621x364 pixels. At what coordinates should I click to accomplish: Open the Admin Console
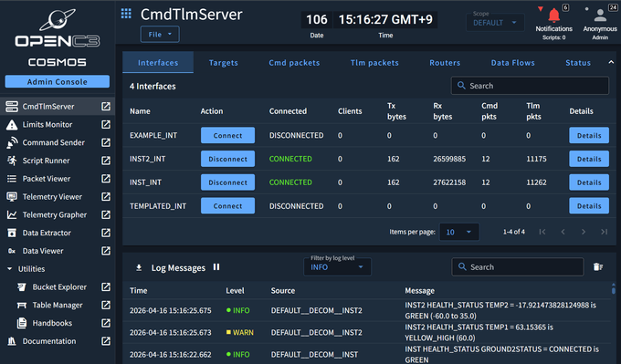pyautogui.click(x=57, y=81)
